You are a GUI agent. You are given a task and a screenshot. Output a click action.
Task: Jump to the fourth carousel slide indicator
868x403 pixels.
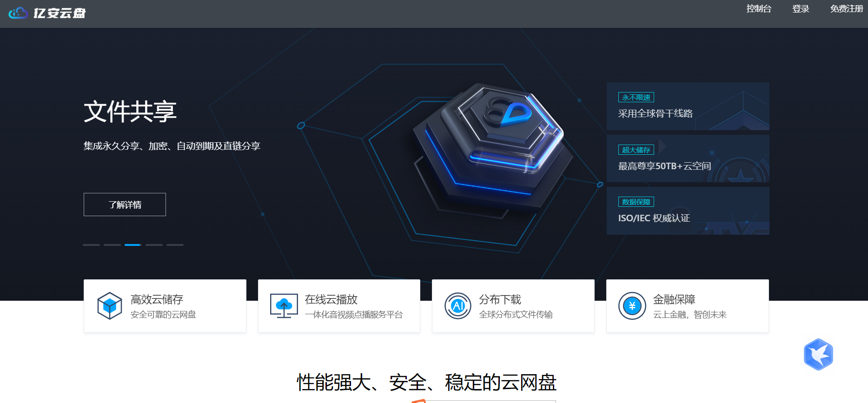[154, 245]
